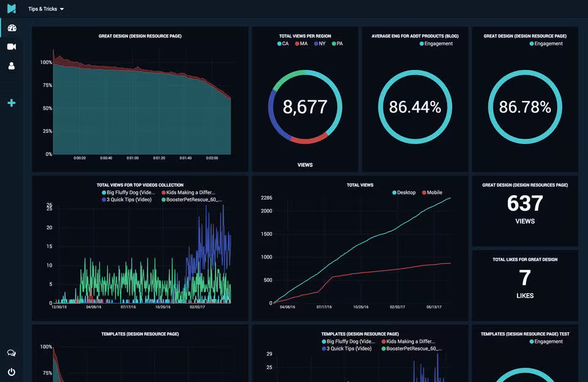Toggle the NY legend item

(x=320, y=43)
